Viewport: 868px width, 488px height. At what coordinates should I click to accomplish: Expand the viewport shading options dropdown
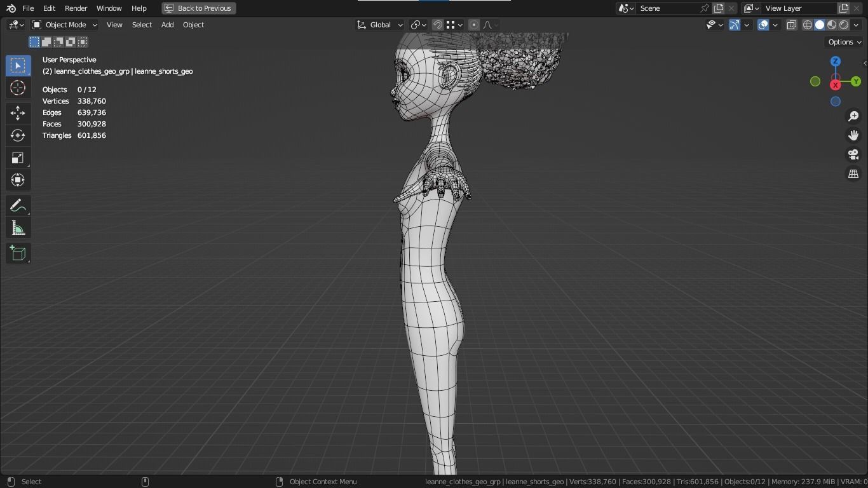857,25
